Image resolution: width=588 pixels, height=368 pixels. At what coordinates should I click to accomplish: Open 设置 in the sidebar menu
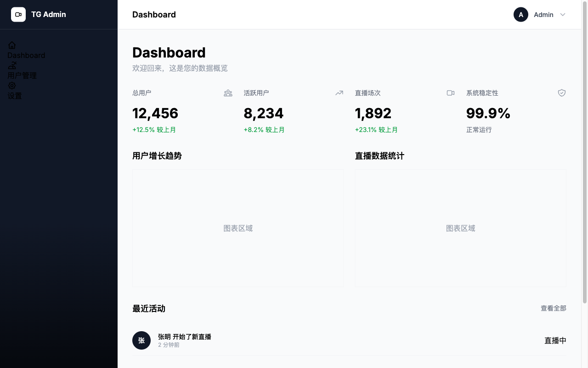15,96
